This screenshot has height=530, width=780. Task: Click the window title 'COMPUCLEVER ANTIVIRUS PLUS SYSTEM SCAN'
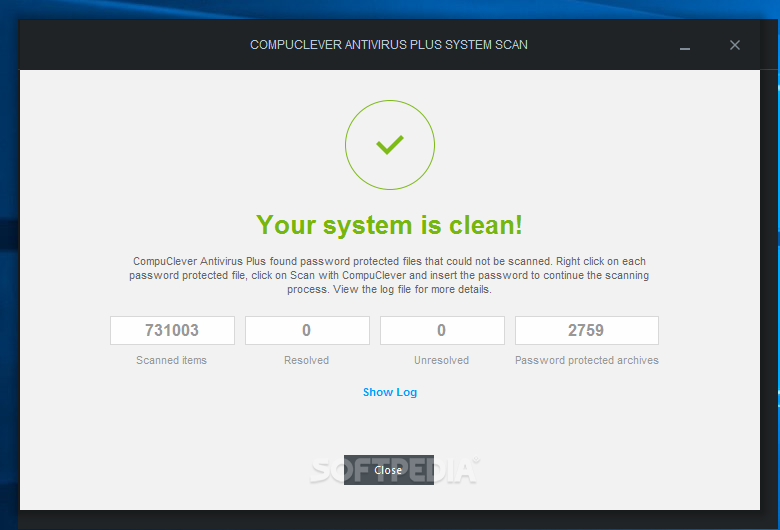[x=389, y=45]
